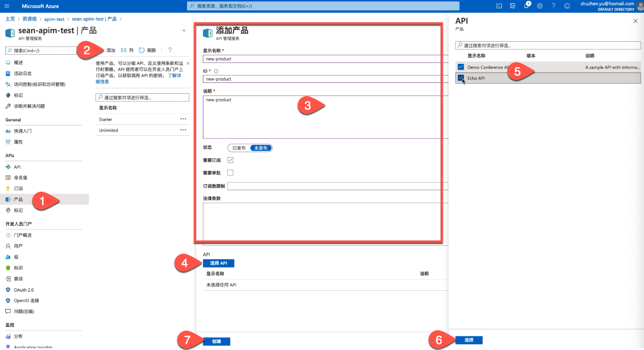This screenshot has width=644, height=350.
Task: Open 概述 in the sidebar
Action: pos(18,62)
